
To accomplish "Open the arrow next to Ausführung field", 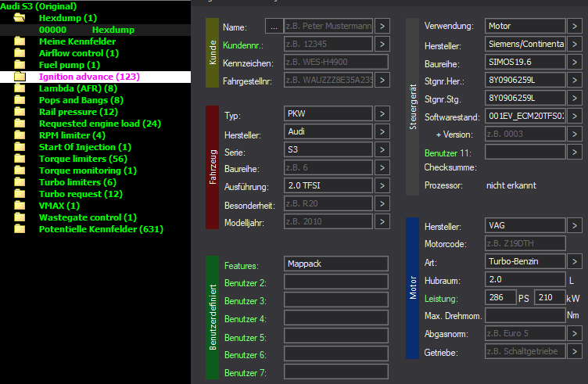I will pos(382,185).
